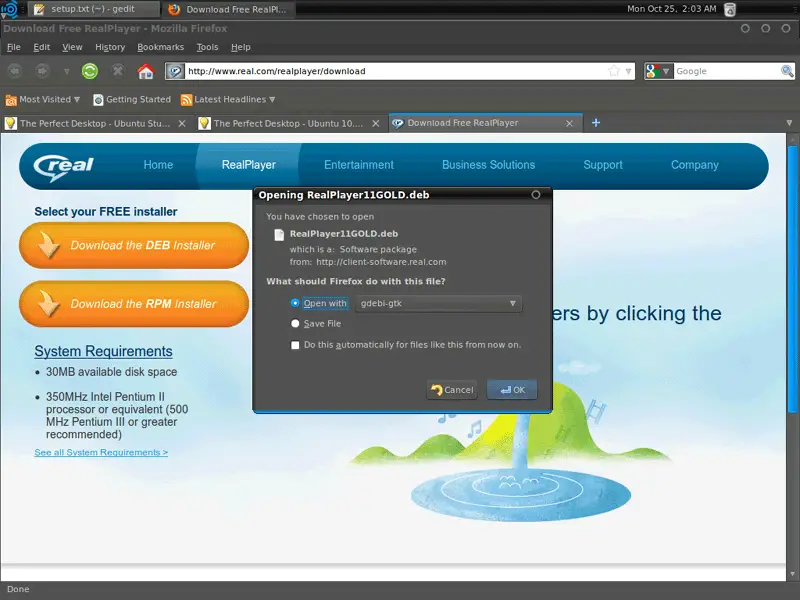Expand the Most Visited bookmarks folder
This screenshot has width=800, height=600.
[42, 99]
